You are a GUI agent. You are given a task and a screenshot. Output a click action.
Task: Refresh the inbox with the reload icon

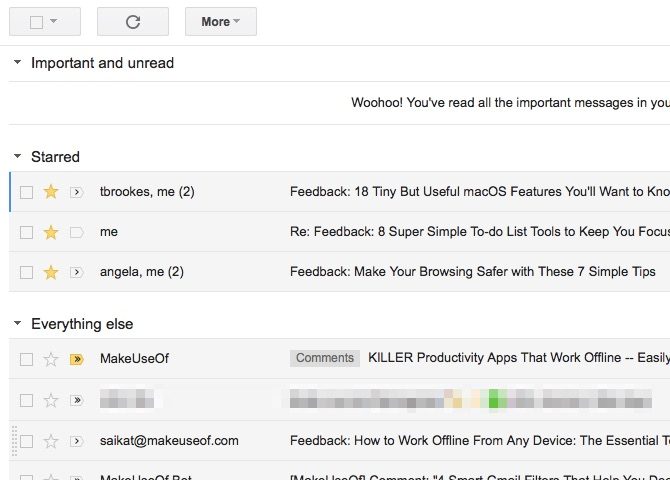pyautogui.click(x=133, y=22)
